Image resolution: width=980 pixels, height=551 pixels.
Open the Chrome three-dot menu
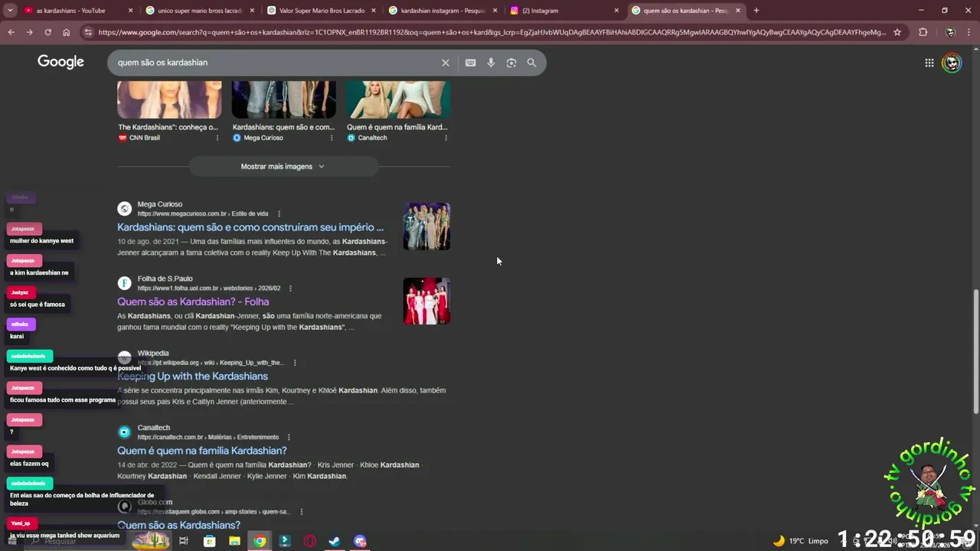click(x=969, y=32)
